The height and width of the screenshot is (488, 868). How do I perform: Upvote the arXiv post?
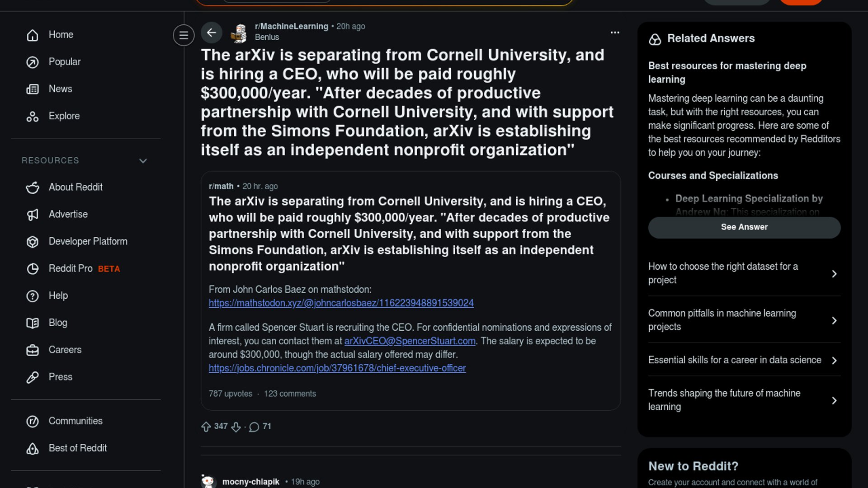(x=206, y=427)
